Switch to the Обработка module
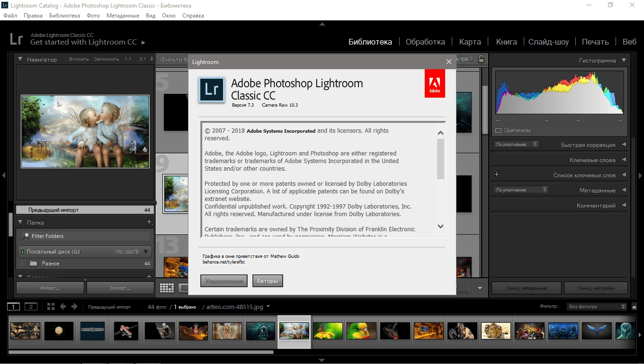This screenshot has height=364, width=644. tap(425, 42)
